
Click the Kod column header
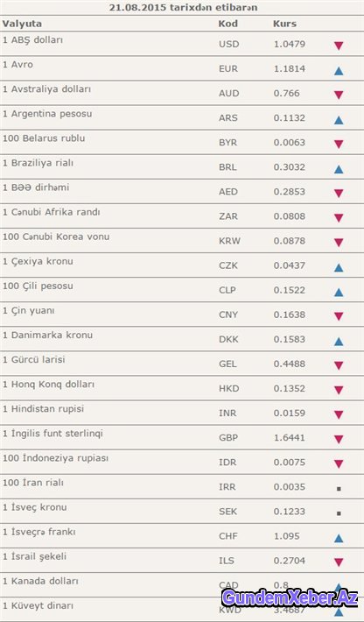(228, 24)
